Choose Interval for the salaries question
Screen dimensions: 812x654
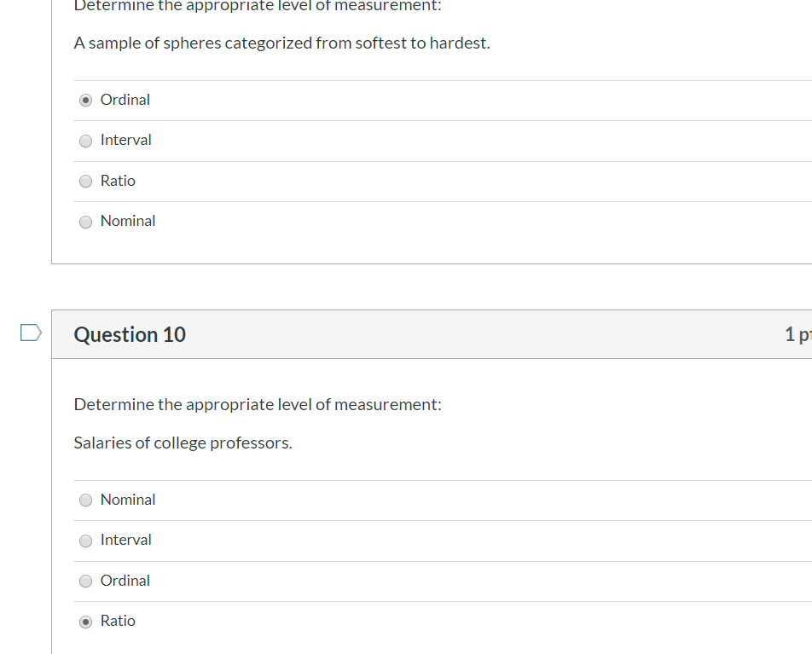(85, 541)
